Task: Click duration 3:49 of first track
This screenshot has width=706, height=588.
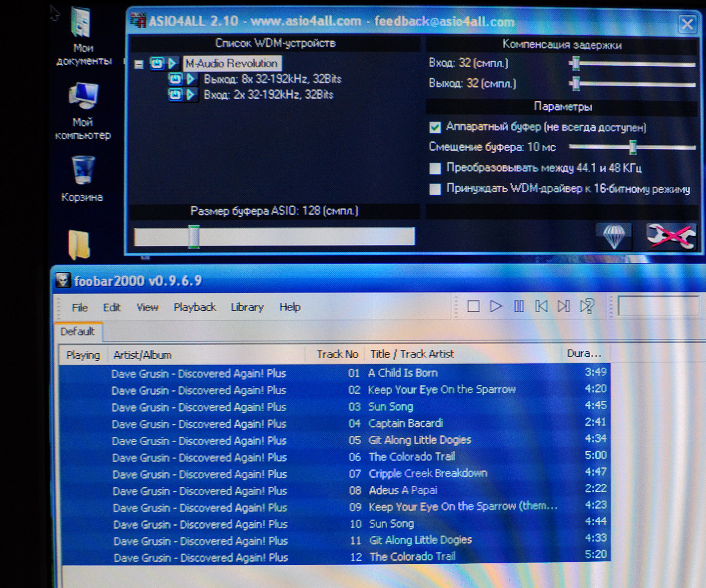Action: click(595, 372)
